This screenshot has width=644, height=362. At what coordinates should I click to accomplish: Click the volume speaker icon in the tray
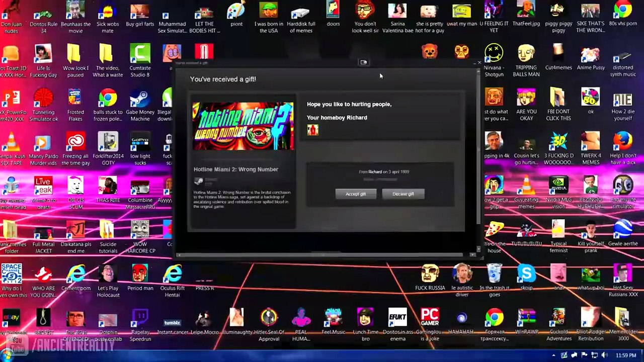(x=604, y=355)
